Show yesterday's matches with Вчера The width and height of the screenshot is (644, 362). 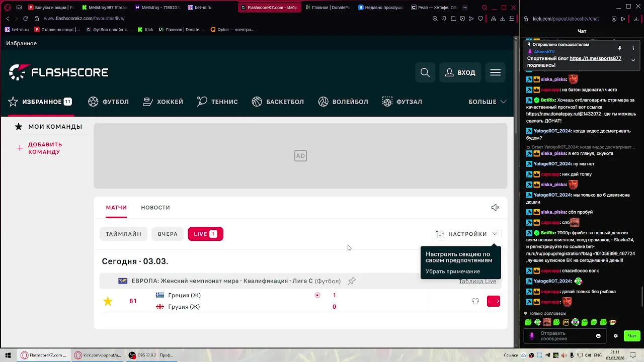coord(168,234)
